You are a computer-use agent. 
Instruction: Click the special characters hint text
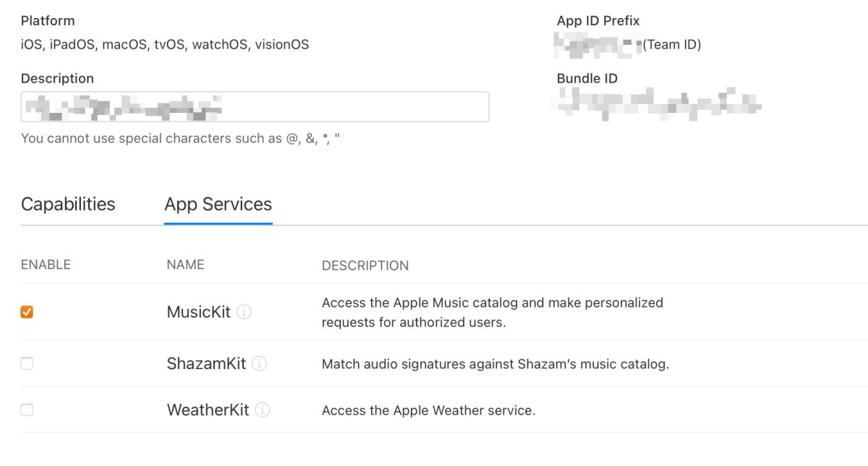(x=180, y=138)
